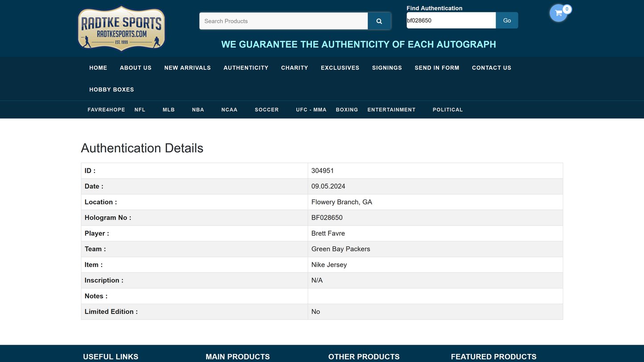Click the Hologram No label
This screenshot has height=362, width=644.
click(108, 218)
